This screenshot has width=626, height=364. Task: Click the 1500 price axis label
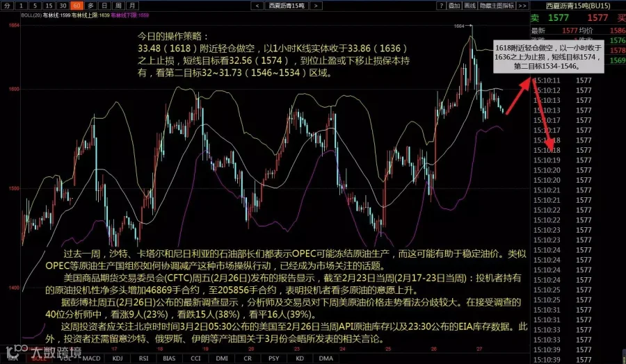[x=14, y=188]
